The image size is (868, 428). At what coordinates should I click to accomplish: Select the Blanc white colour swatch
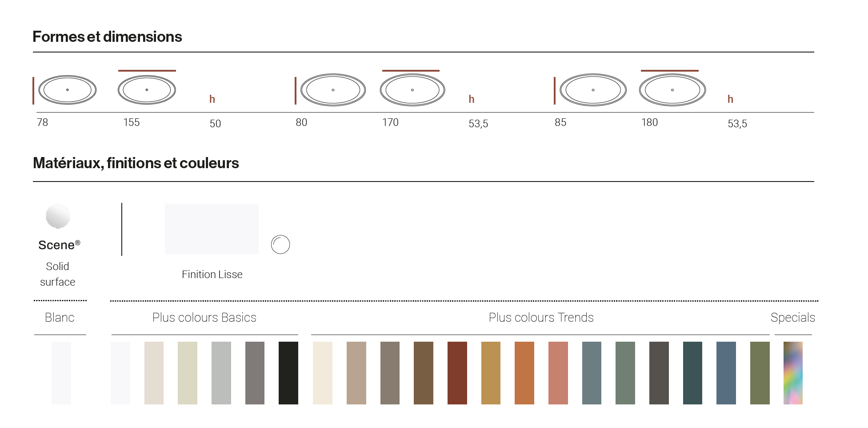[61, 373]
